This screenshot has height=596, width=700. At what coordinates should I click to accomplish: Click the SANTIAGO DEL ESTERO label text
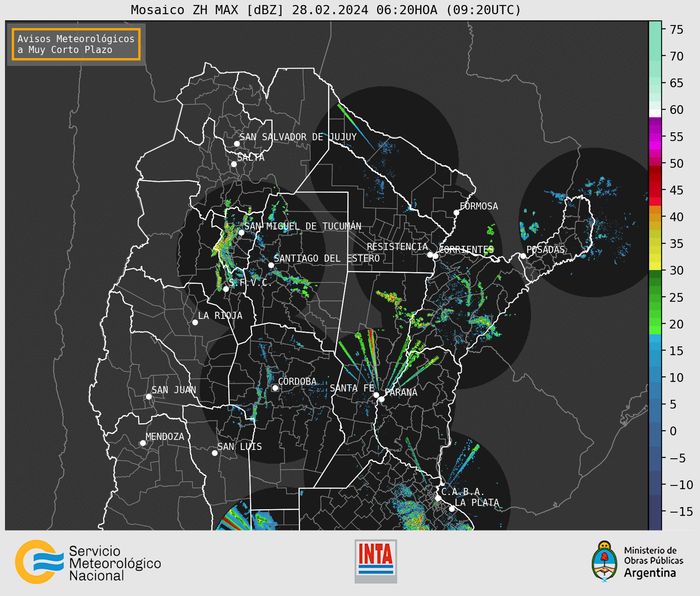click(x=327, y=258)
